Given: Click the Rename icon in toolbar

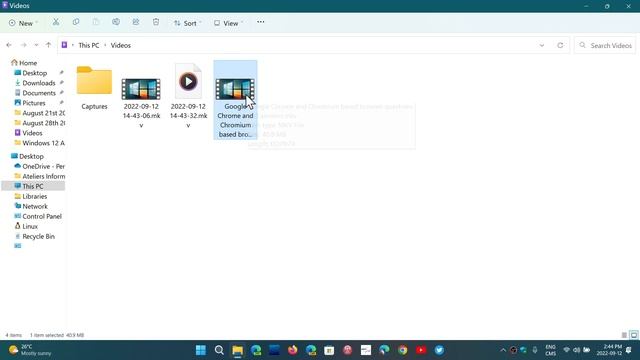Looking at the screenshot, I should [116, 22].
